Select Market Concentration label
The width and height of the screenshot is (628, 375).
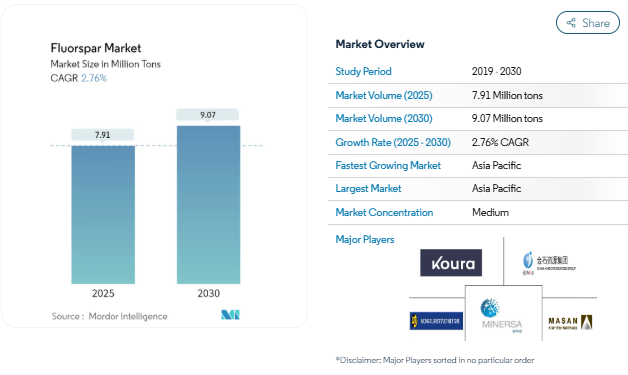coord(384,212)
